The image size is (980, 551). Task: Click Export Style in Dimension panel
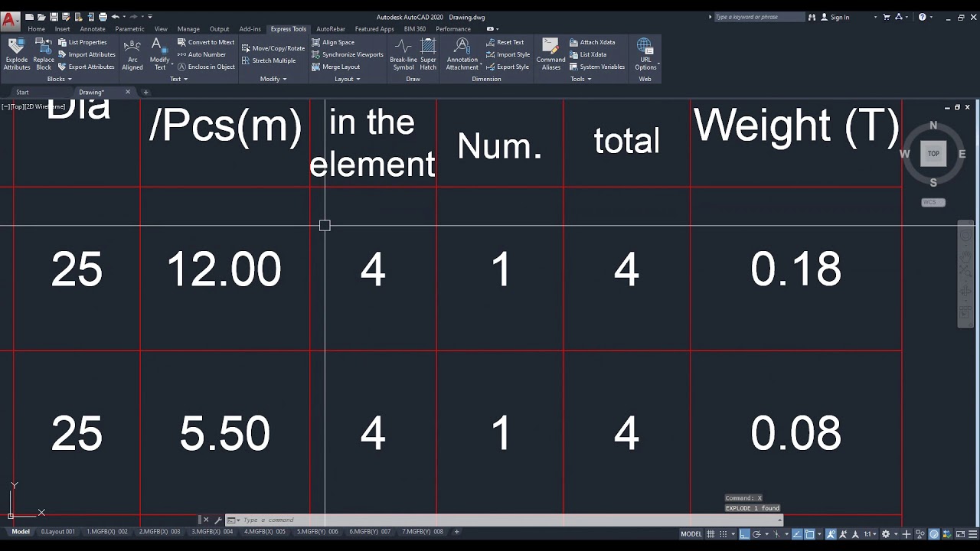[x=508, y=67]
